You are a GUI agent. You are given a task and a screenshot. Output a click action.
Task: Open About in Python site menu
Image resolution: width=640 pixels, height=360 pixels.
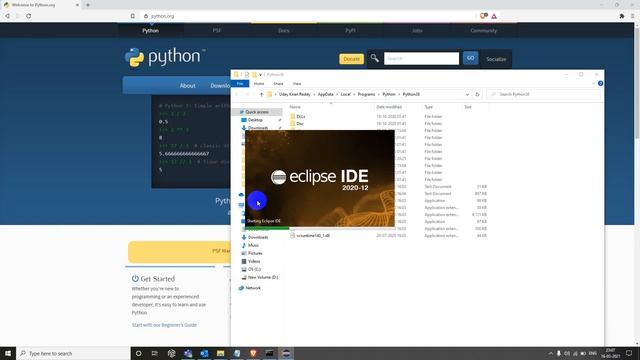point(187,86)
